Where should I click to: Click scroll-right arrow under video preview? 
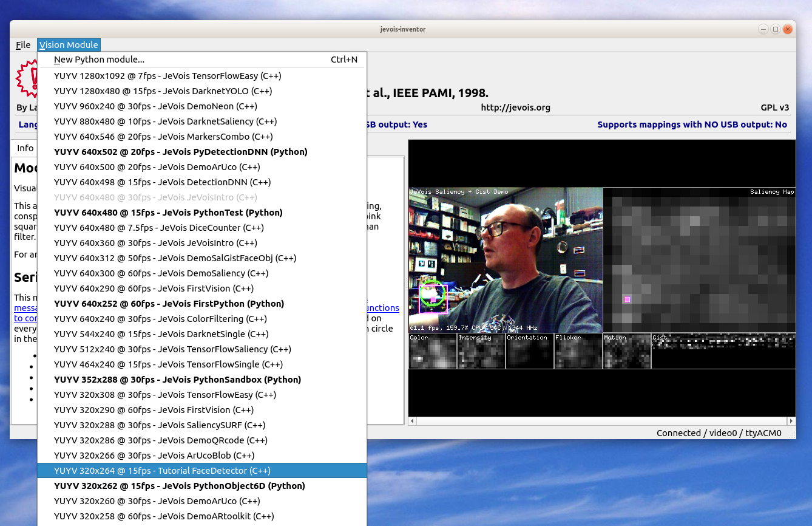click(791, 421)
